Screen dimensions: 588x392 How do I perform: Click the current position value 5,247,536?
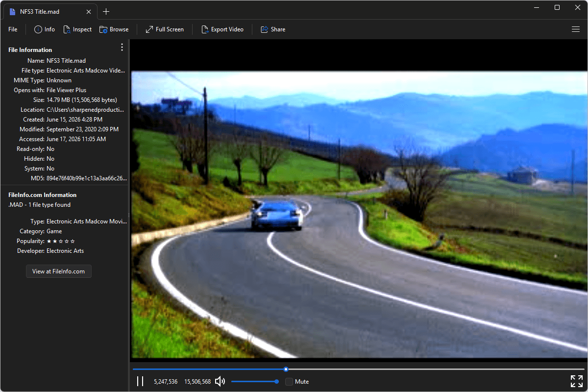click(x=166, y=381)
